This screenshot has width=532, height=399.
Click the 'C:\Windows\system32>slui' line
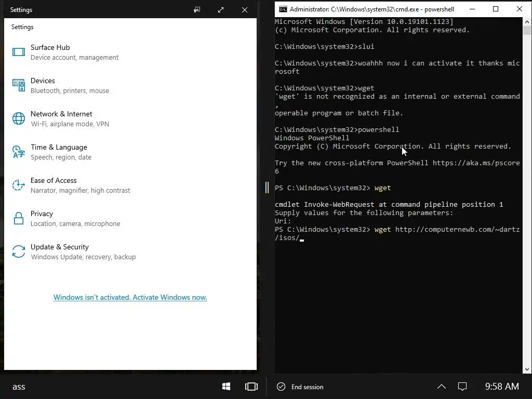pos(324,46)
